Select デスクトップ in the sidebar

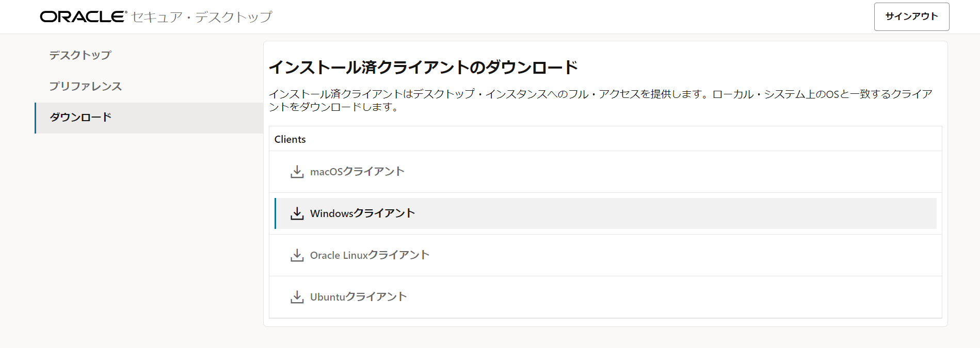tap(80, 55)
